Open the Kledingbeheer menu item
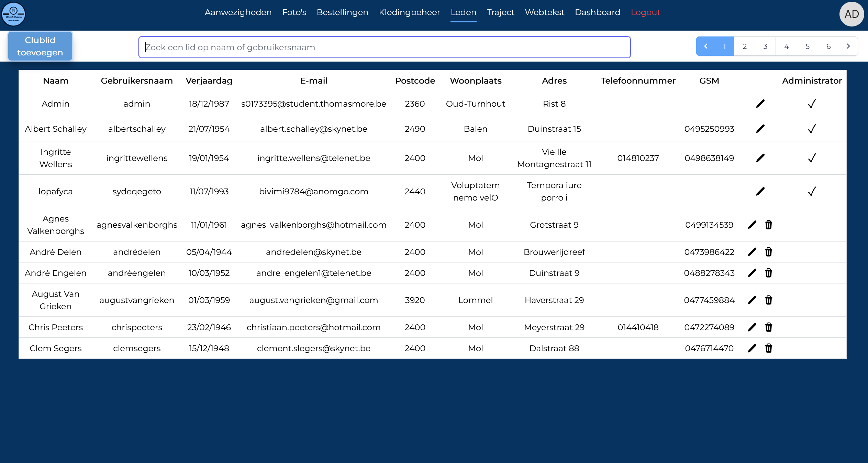Image resolution: width=868 pixels, height=463 pixels. click(x=410, y=12)
